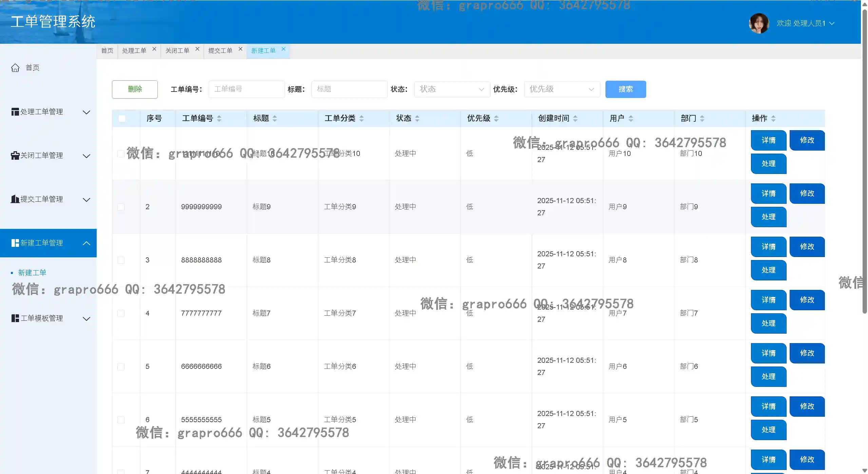The width and height of the screenshot is (868, 474).
Task: Toggle the select-all checkbox in the table header
Action: (122, 118)
